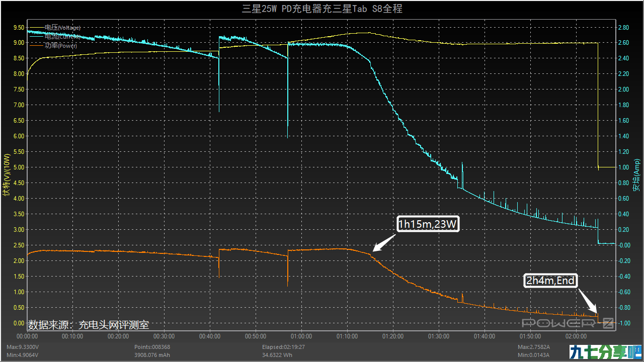Screen dimensions: 644x362
Task: Click the 01:10:00 time axis label
Action: click(x=347, y=336)
